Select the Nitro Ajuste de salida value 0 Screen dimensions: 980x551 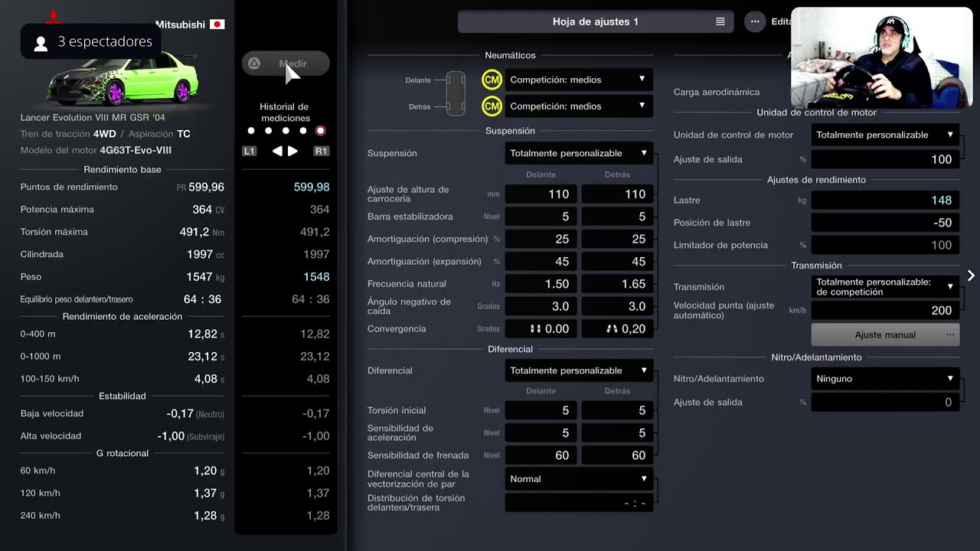(x=885, y=403)
